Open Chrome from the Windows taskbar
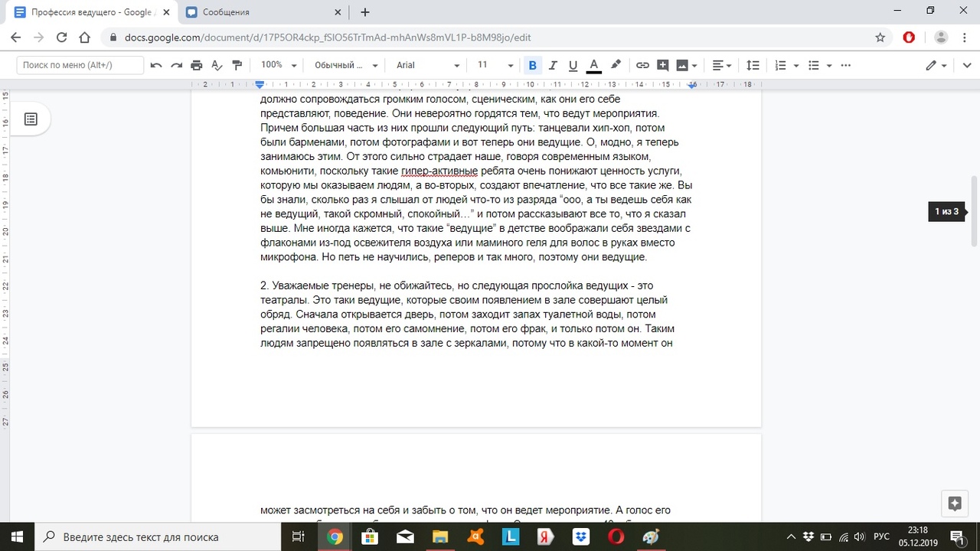This screenshot has width=980, height=551. point(335,537)
